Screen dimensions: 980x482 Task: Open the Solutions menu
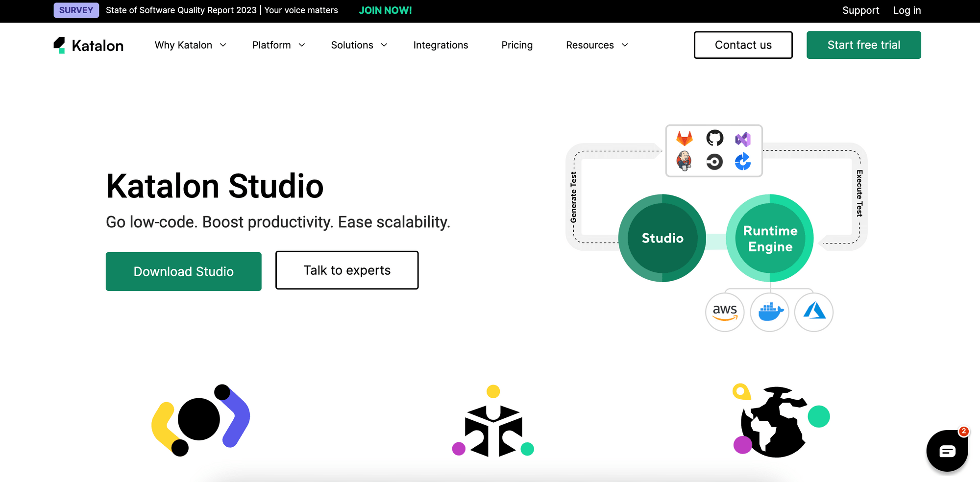(x=352, y=45)
